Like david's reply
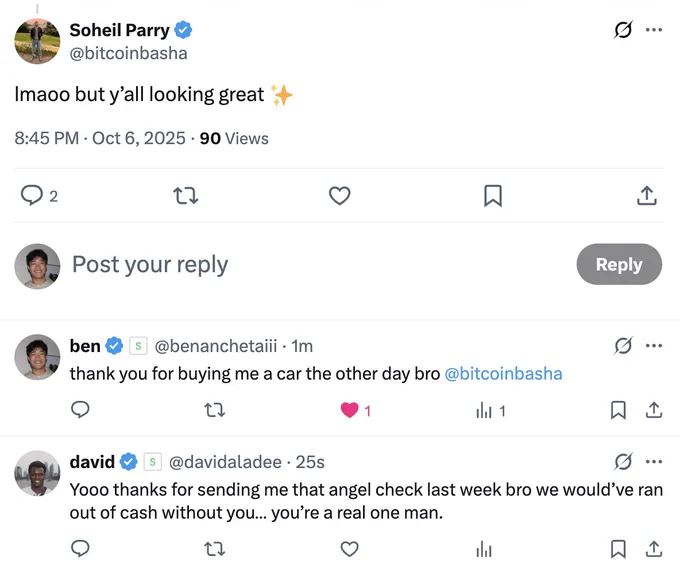Image resolution: width=680 pixels, height=572 pixels. pyautogui.click(x=349, y=548)
